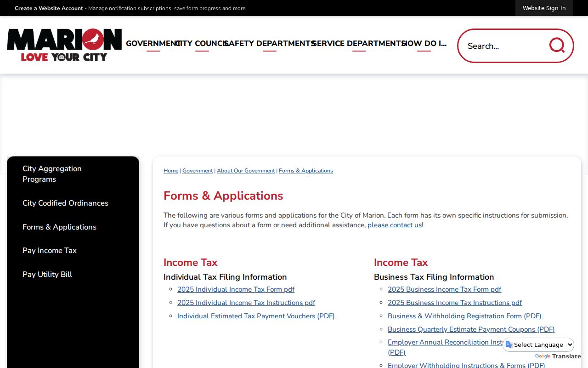588x368 pixels.
Task: Select Forms & Applications in the sidebar
Action: (59, 227)
